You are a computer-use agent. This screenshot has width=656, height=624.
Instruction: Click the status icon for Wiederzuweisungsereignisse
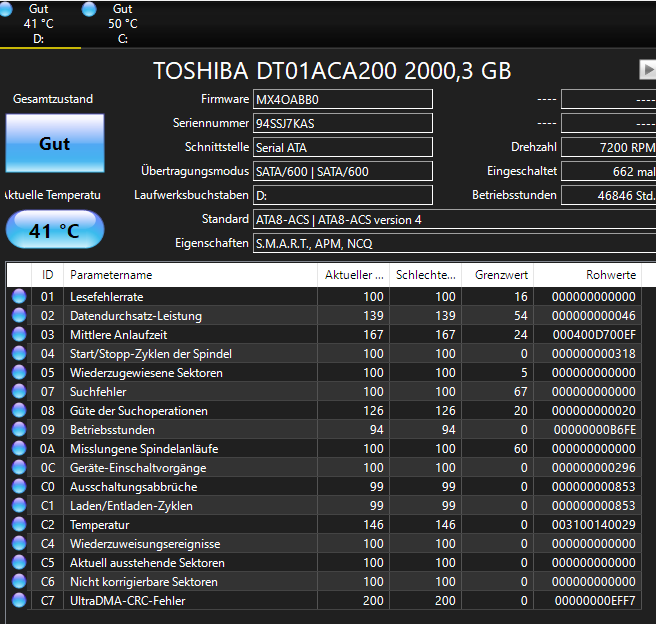click(x=19, y=543)
